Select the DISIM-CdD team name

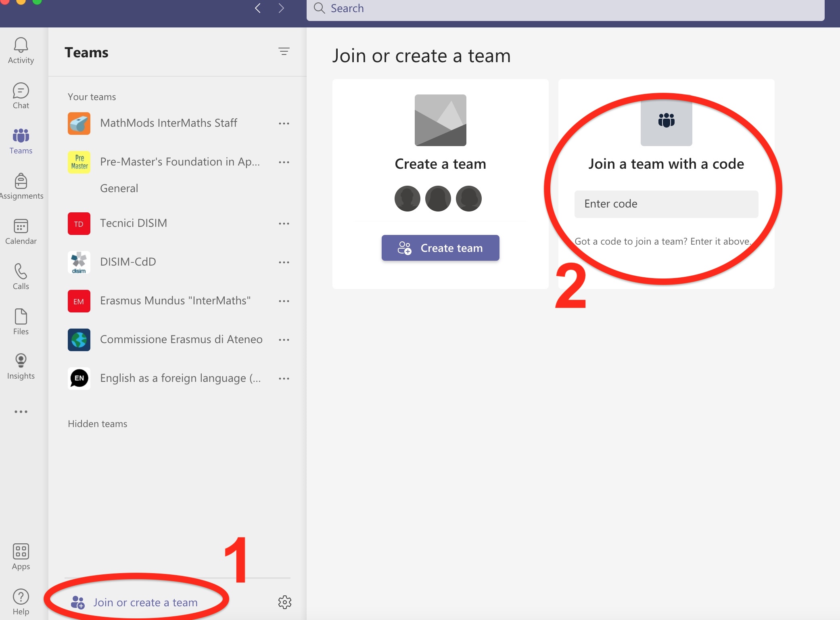click(128, 262)
